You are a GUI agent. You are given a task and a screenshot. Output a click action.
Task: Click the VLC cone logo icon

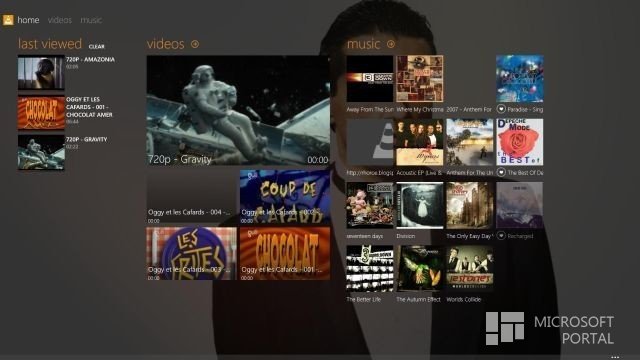click(x=8, y=20)
